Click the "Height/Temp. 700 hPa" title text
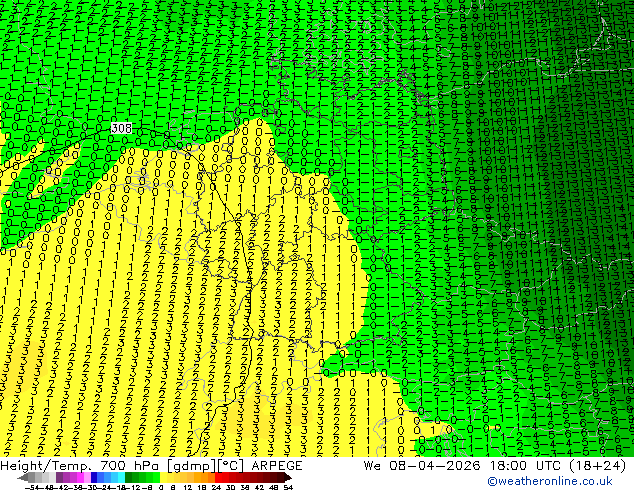The image size is (634, 490). pos(82,466)
